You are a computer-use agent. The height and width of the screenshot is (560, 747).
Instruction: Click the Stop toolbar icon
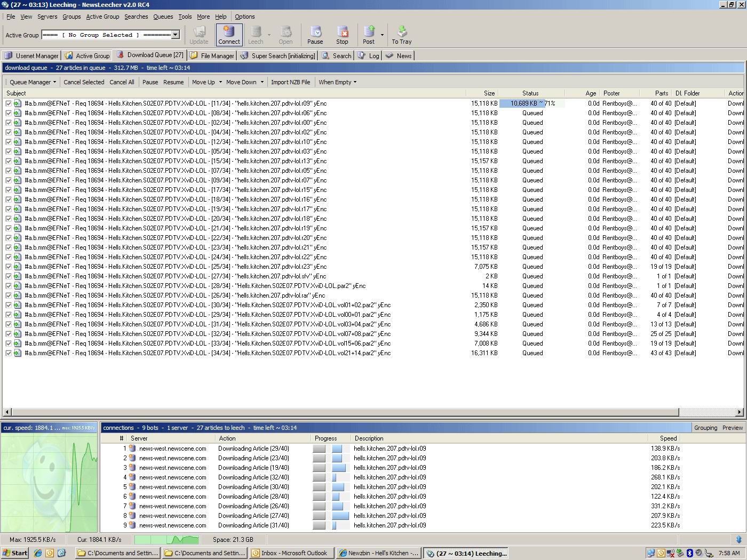pyautogui.click(x=342, y=35)
